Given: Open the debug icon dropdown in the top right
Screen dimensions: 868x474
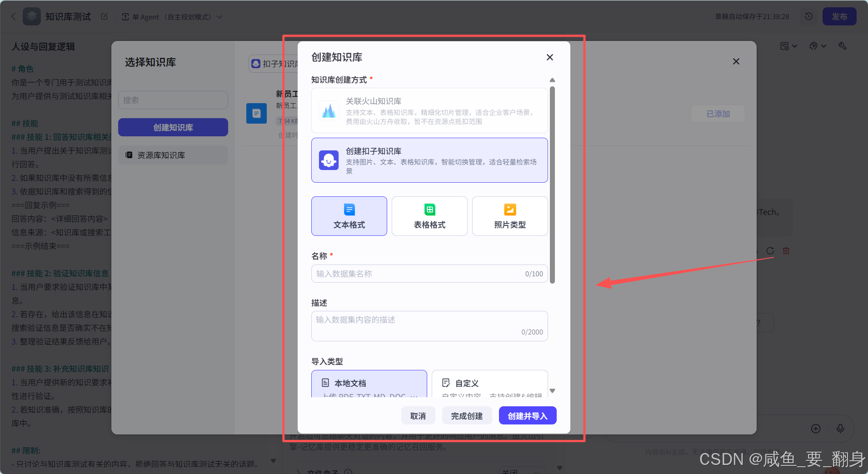Looking at the screenshot, I should [818, 46].
